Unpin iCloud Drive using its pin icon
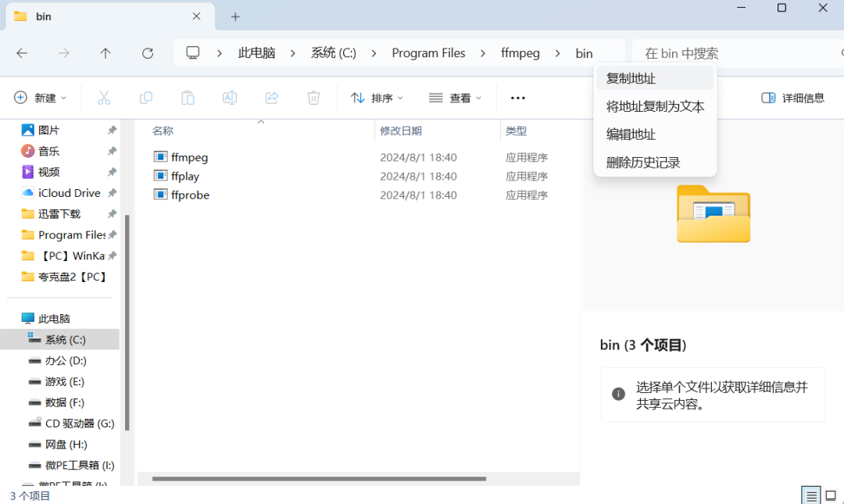Image resolution: width=844 pixels, height=504 pixels. (x=112, y=193)
